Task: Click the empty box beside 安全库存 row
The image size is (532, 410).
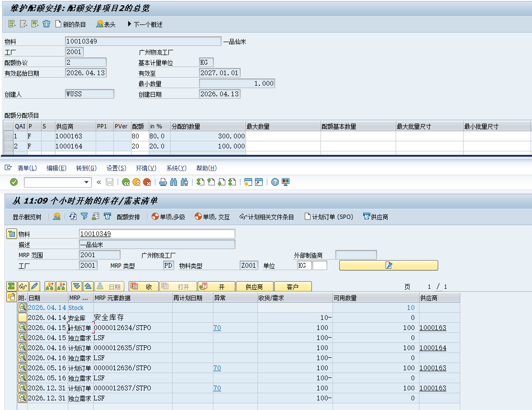Action: [22, 318]
